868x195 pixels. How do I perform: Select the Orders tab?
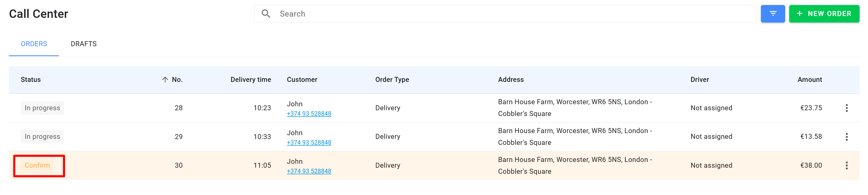click(34, 44)
